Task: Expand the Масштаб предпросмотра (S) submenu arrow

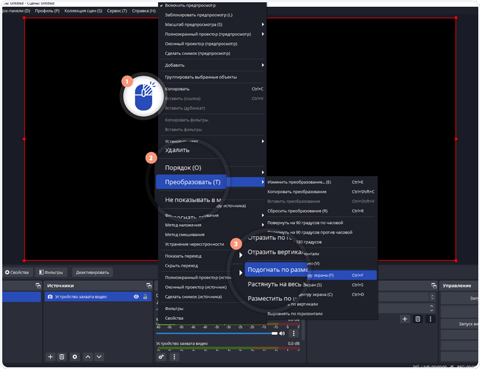Action: coord(263,24)
